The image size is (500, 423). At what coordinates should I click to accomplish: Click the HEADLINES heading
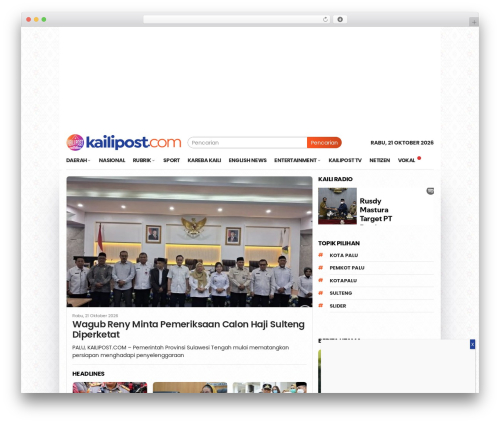[88, 374]
